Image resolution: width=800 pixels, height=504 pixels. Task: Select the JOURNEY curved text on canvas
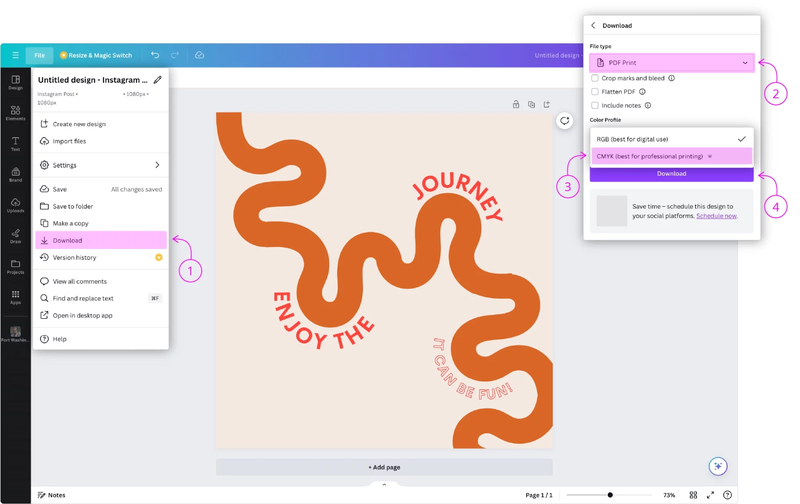(x=458, y=196)
